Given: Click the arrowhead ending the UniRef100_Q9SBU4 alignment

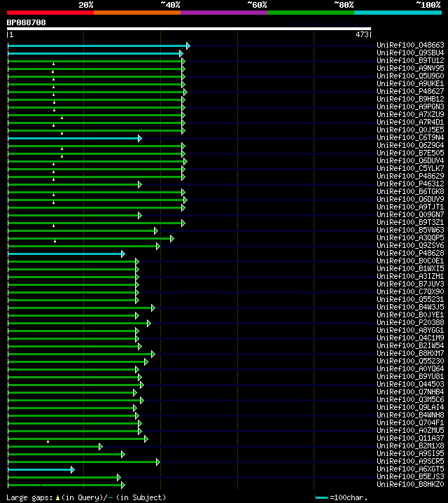Looking at the screenshot, I should point(181,53).
